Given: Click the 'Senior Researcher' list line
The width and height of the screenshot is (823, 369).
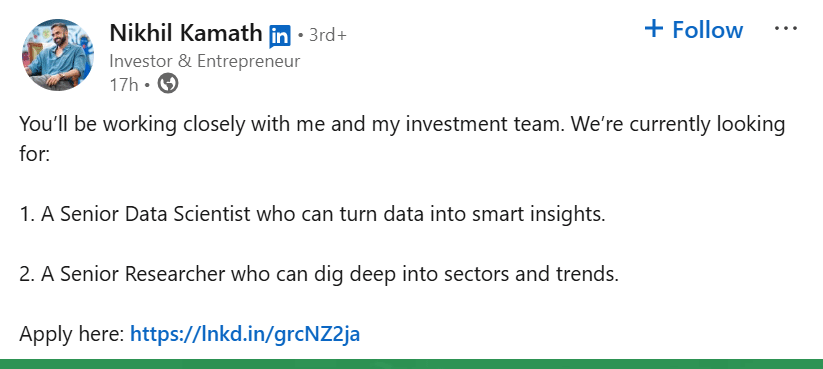Looking at the screenshot, I should coord(319,274).
